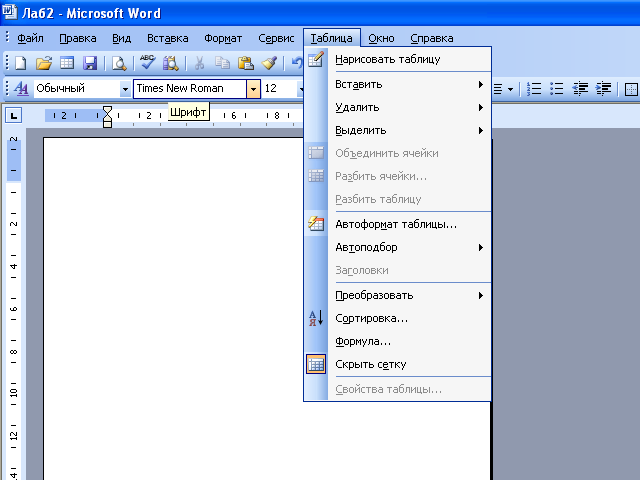640x480 pixels.
Task: Click the Cut scissors icon
Action: pos(199,63)
